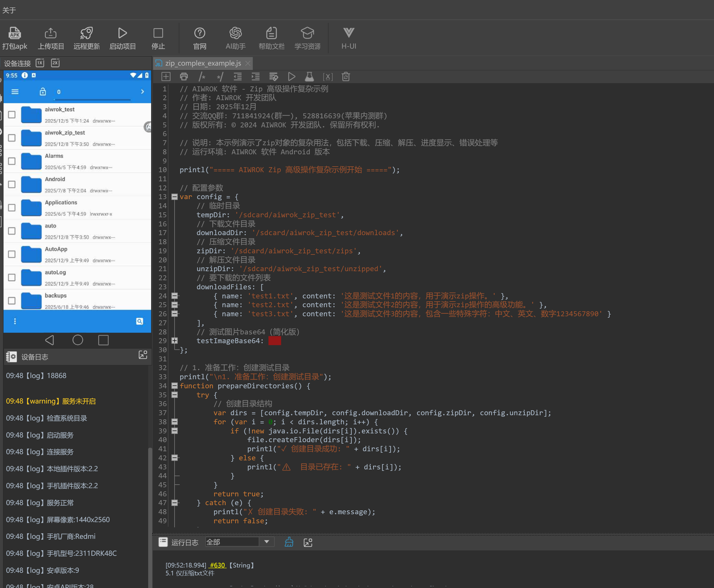The height and width of the screenshot is (588, 714).
Task: Click the print icon in editor toolbar
Action: [184, 77]
